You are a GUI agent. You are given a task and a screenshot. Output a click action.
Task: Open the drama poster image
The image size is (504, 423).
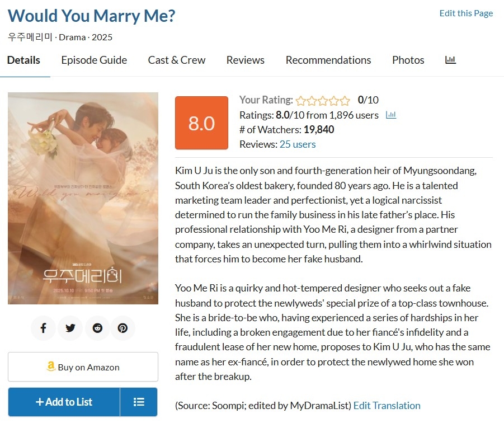pos(83,198)
